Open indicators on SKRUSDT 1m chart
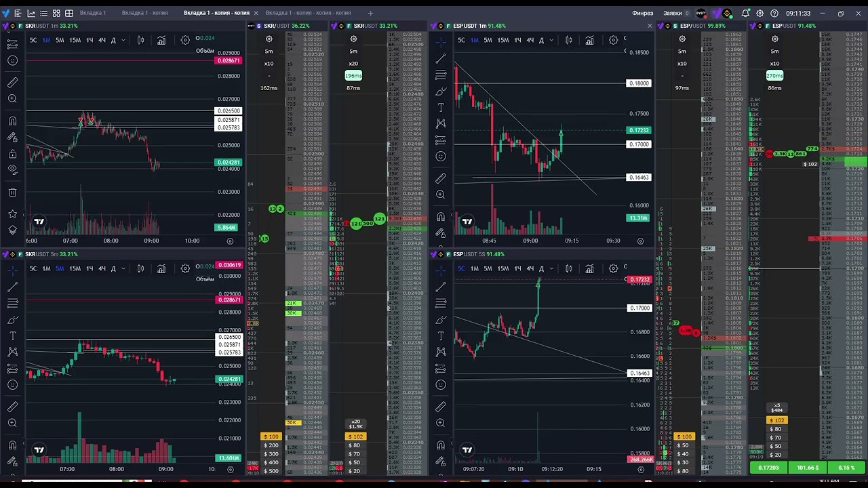The image size is (868, 488). (x=161, y=40)
